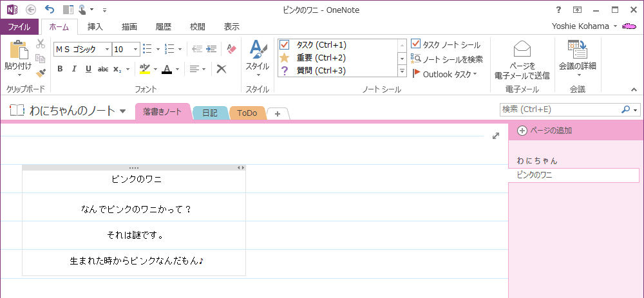Click the notebook search box
This screenshot has height=298, width=644.
(x=560, y=109)
